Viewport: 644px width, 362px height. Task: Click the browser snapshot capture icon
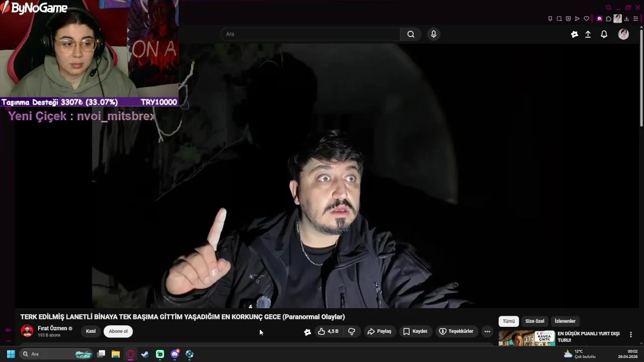(x=559, y=19)
